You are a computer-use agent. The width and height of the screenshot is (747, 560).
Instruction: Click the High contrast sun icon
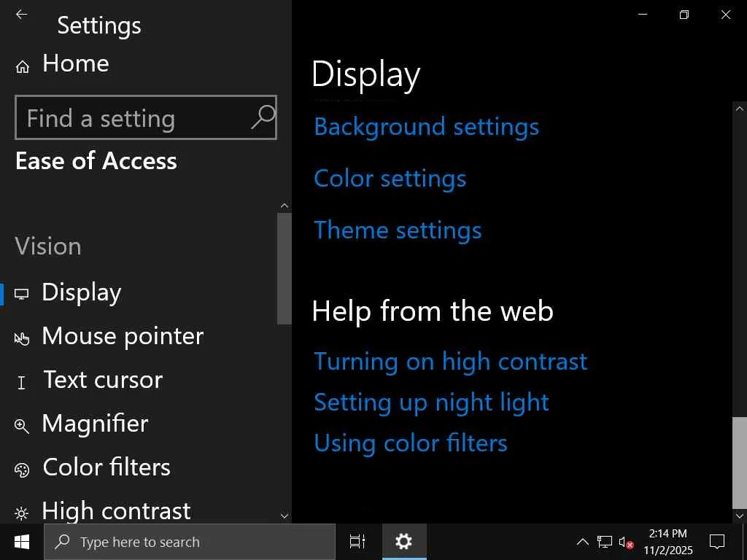click(x=22, y=513)
